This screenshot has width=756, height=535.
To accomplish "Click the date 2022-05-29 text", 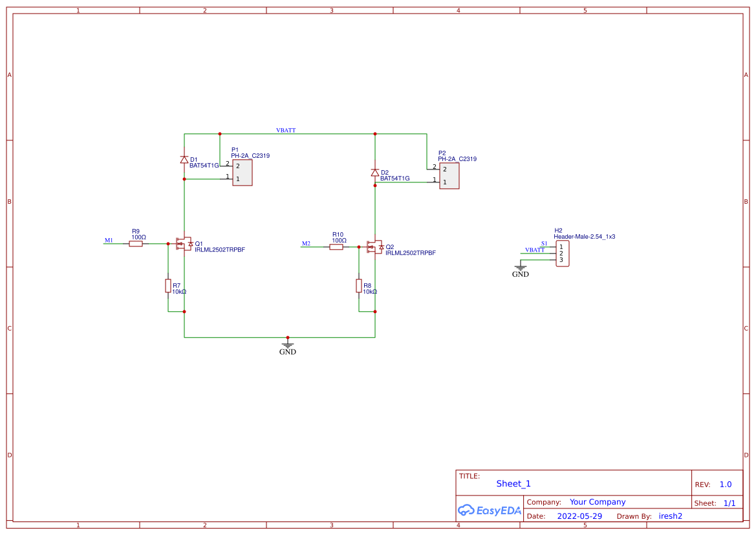I will [579, 516].
